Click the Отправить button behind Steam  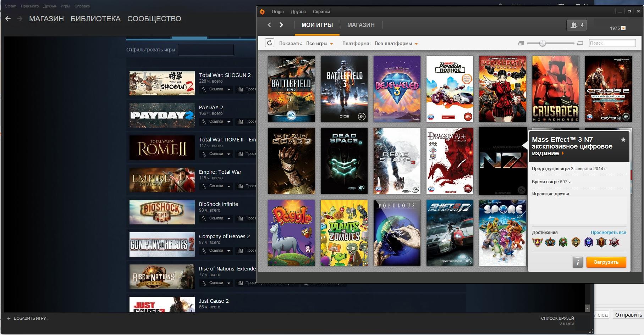(x=628, y=315)
